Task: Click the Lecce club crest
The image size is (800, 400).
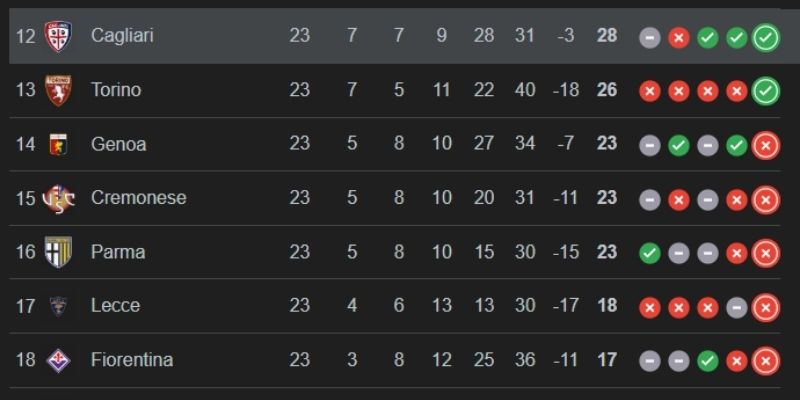Action: 58,306
